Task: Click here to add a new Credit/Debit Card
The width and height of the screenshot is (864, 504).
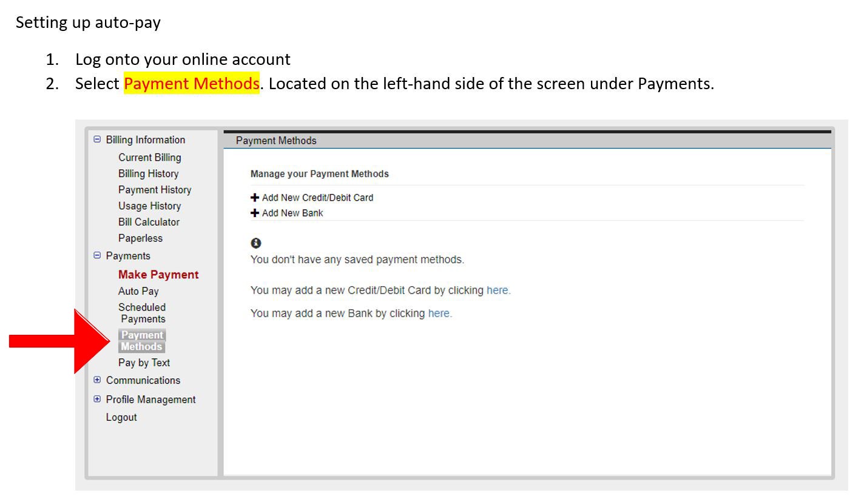Action: pos(498,290)
